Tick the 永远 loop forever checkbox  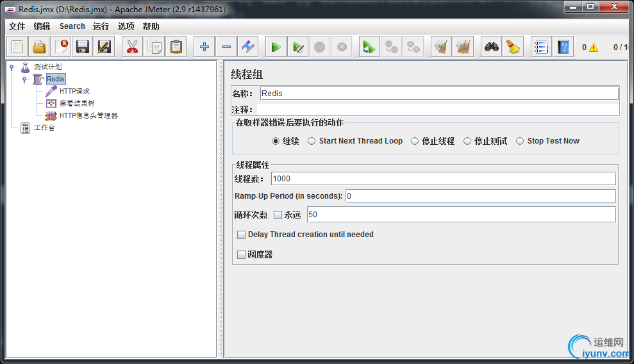pos(278,215)
